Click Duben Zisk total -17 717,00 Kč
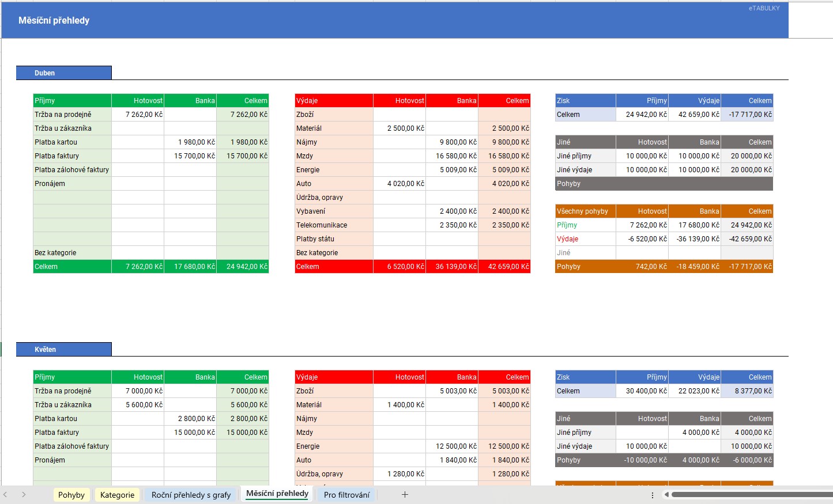The height and width of the screenshot is (504, 833). (x=747, y=115)
